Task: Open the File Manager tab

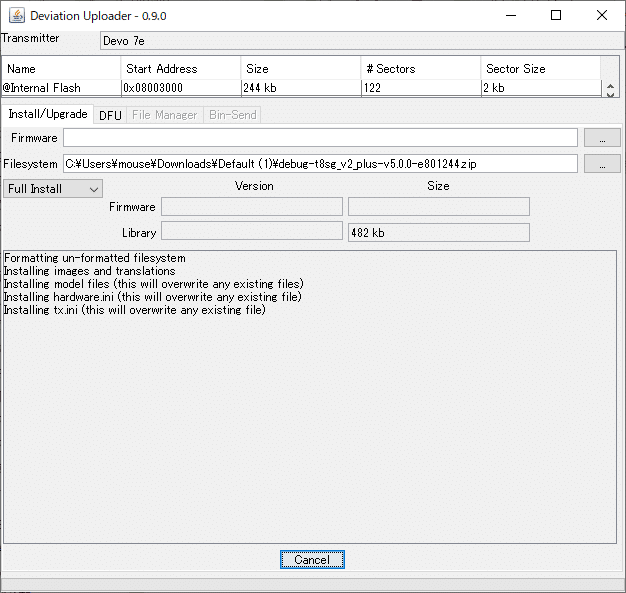Action: click(x=164, y=115)
